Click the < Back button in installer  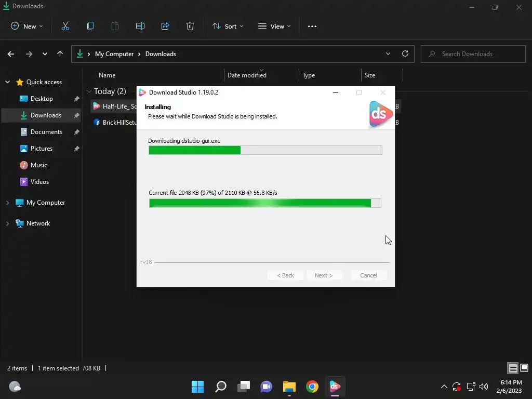(x=285, y=275)
